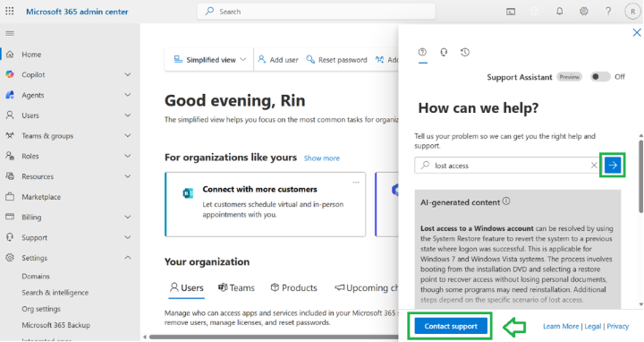Image resolution: width=644 pixels, height=342 pixels.
Task: Select the history clock tab in help panel
Action: (465, 52)
